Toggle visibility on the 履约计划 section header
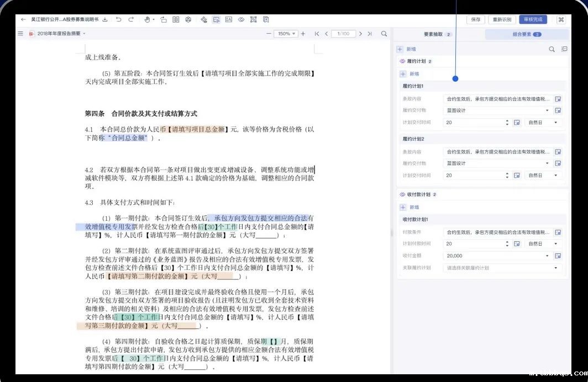This screenshot has width=588, height=382. pos(402,61)
